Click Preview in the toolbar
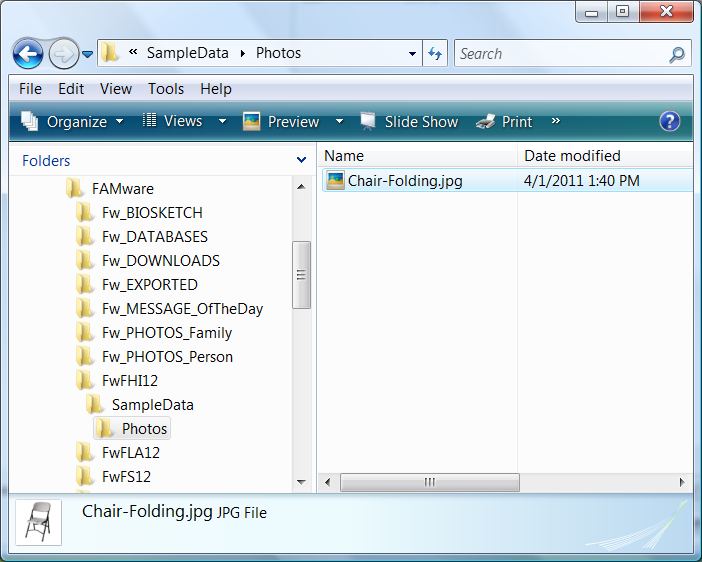This screenshot has width=702, height=562. [281, 121]
